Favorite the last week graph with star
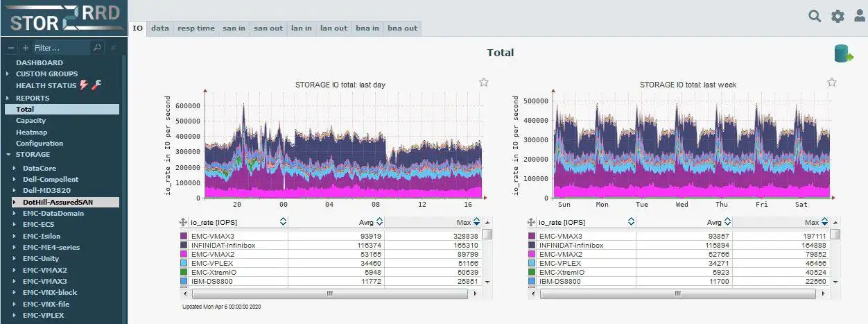 pos(832,82)
